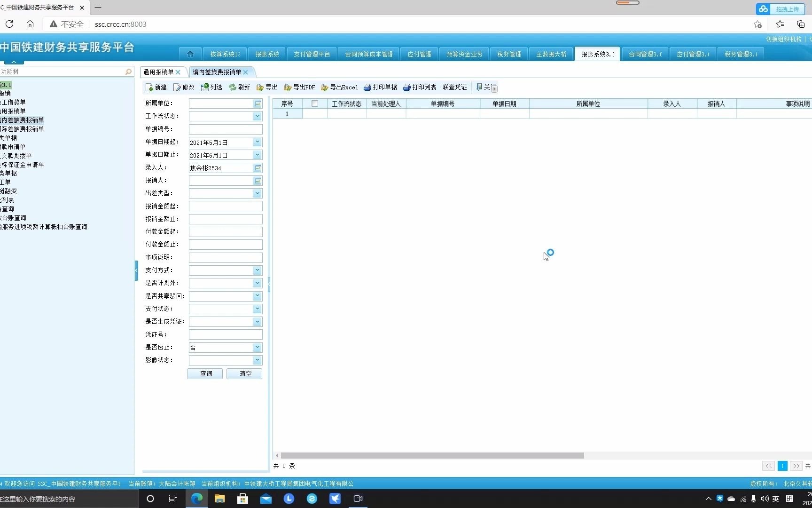Open Microsoft Store in taskbar
Screen dimensions: 812x508
(242, 499)
